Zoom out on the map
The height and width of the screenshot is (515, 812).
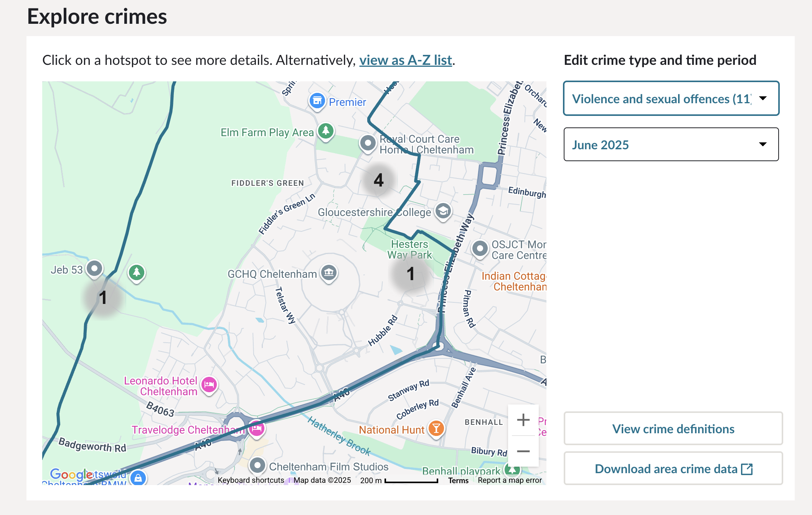pos(523,451)
